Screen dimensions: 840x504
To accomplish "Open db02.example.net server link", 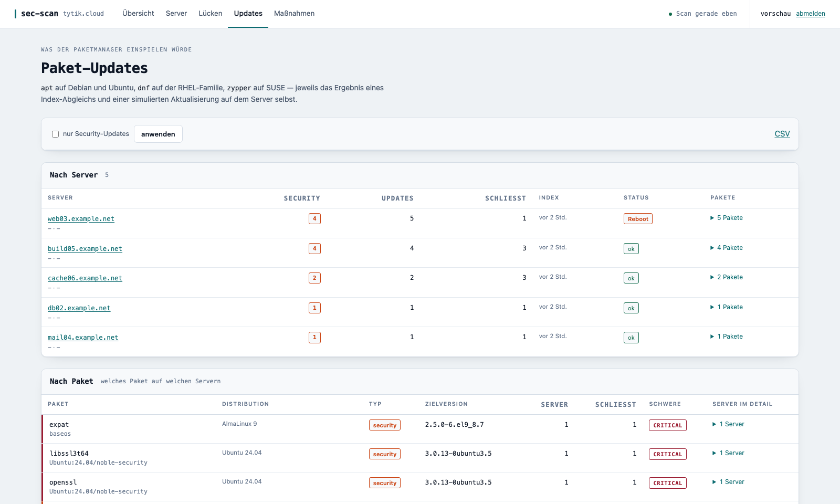I will [x=79, y=308].
